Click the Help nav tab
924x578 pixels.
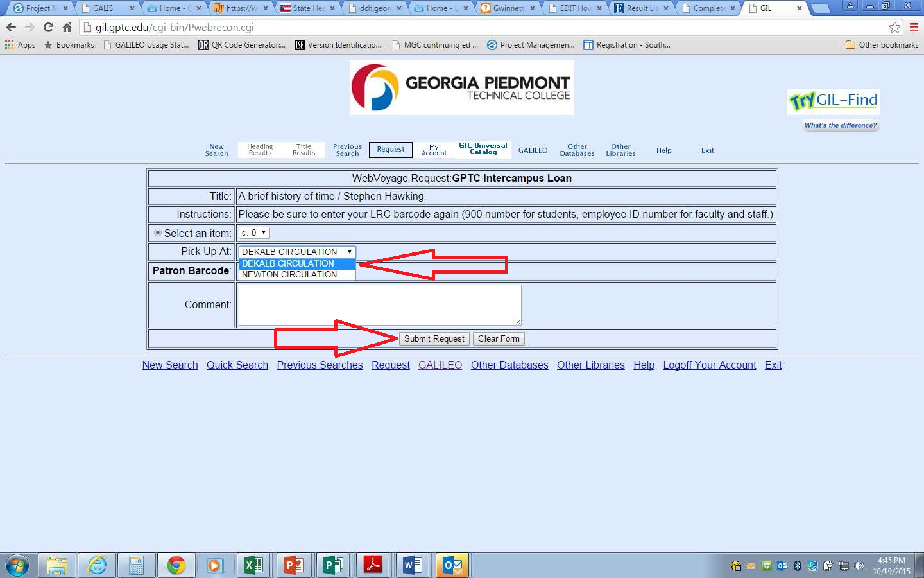click(664, 150)
